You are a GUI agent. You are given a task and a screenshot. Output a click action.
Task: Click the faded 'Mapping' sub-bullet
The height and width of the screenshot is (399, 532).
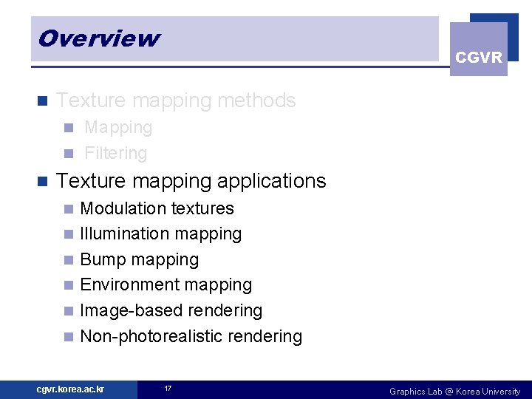click(x=118, y=128)
